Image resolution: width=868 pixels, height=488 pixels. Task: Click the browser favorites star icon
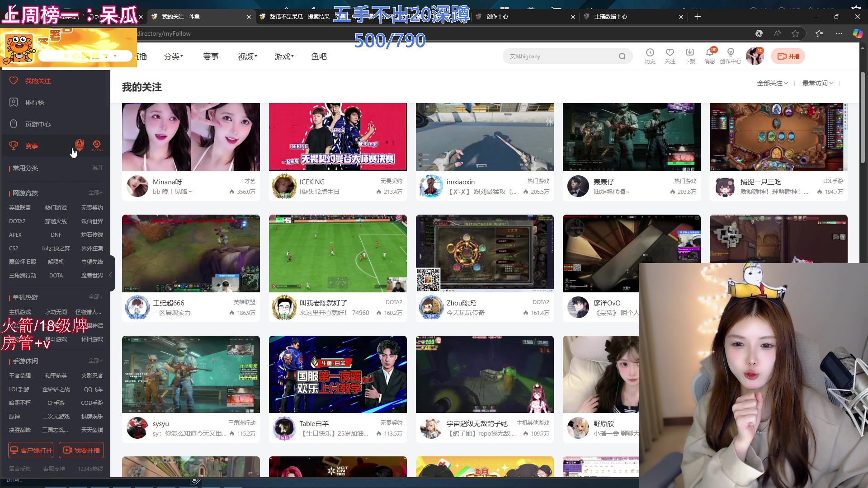coord(795,33)
